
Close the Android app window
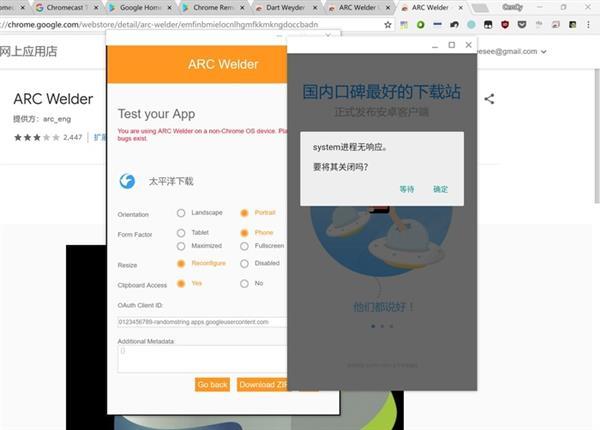pos(468,45)
